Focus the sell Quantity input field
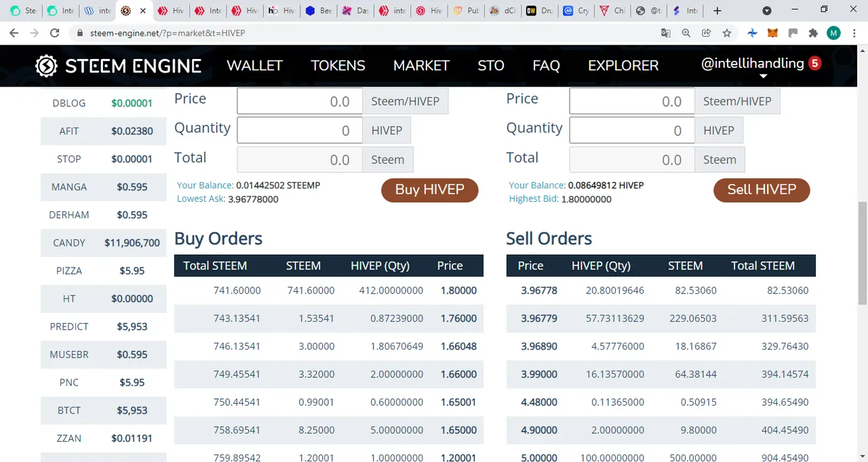The image size is (868, 462). 631,130
